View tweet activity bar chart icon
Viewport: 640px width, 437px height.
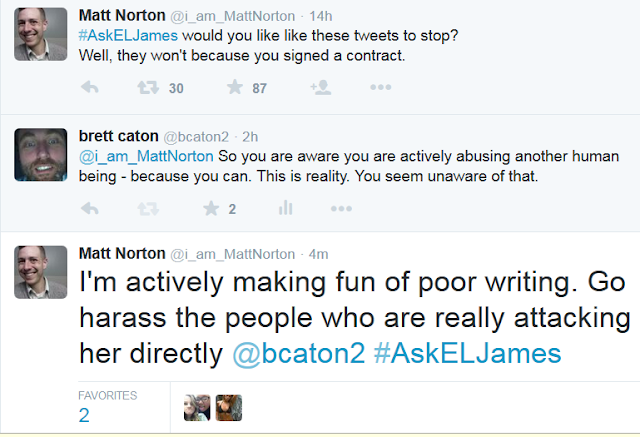pyautogui.click(x=285, y=208)
